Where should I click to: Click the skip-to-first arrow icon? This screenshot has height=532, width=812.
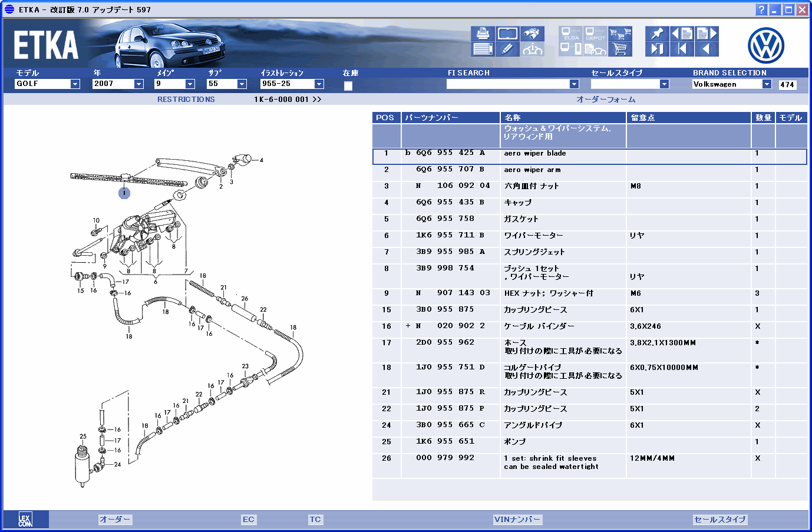click(682, 49)
